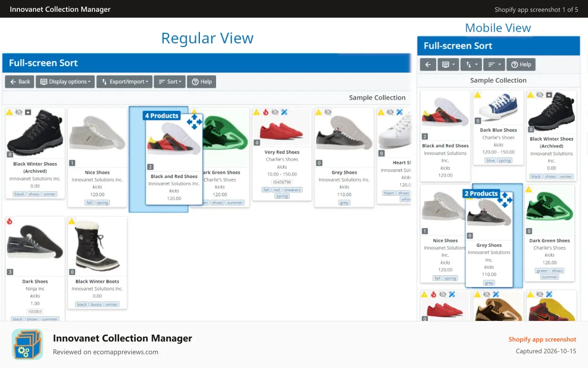Toggle hidden-eye icon on the Heart shoes card
The width and height of the screenshot is (588, 368).
390,112
